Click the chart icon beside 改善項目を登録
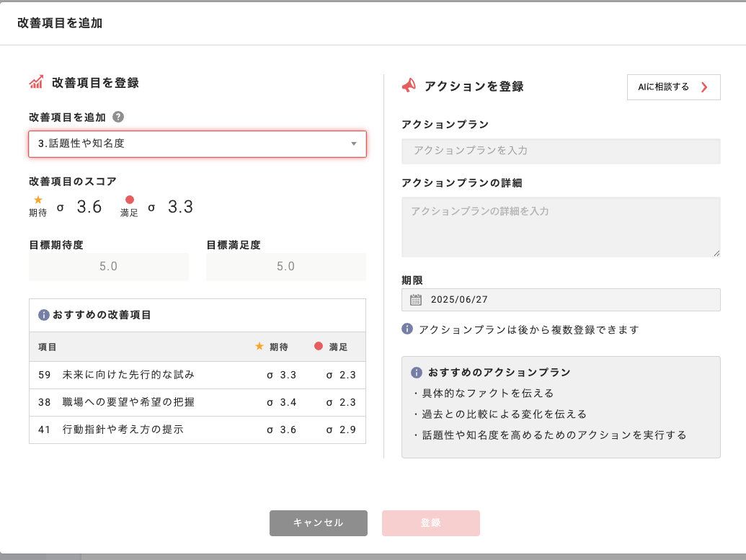 click(36, 82)
